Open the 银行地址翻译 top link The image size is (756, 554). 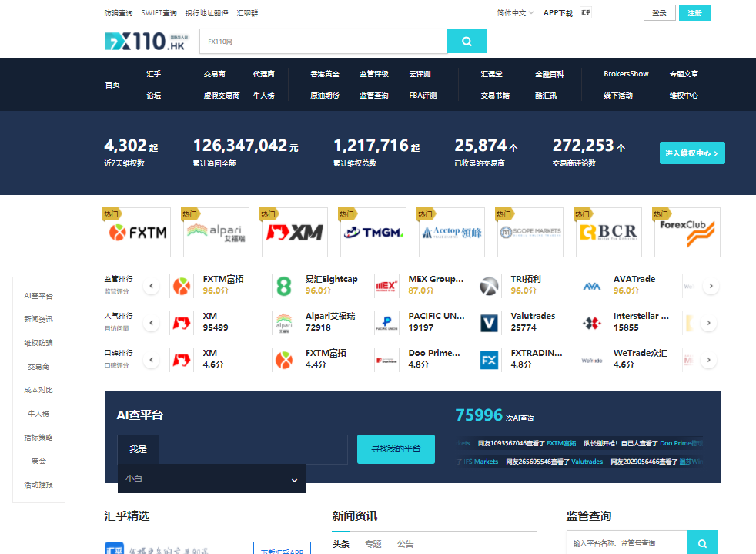pyautogui.click(x=207, y=13)
